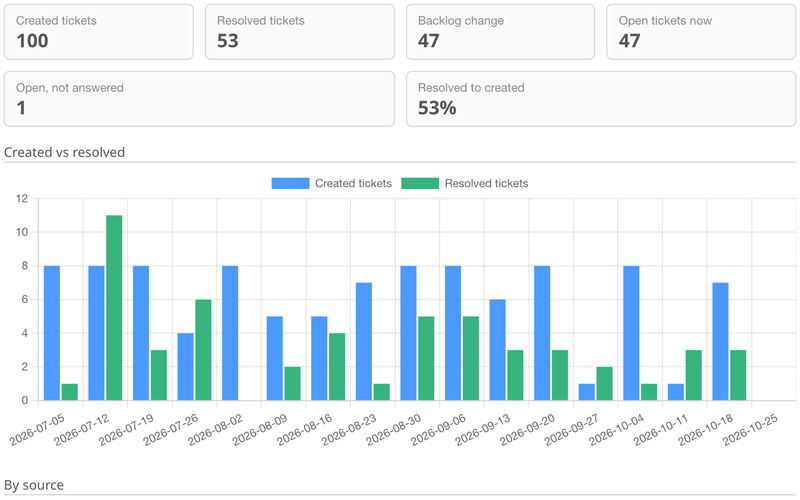Click the Created tickets legend label
The height and width of the screenshot is (500, 800).
(x=353, y=183)
